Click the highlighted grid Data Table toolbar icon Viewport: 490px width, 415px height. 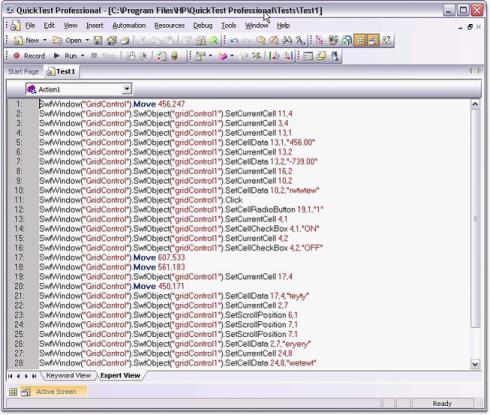[360, 41]
